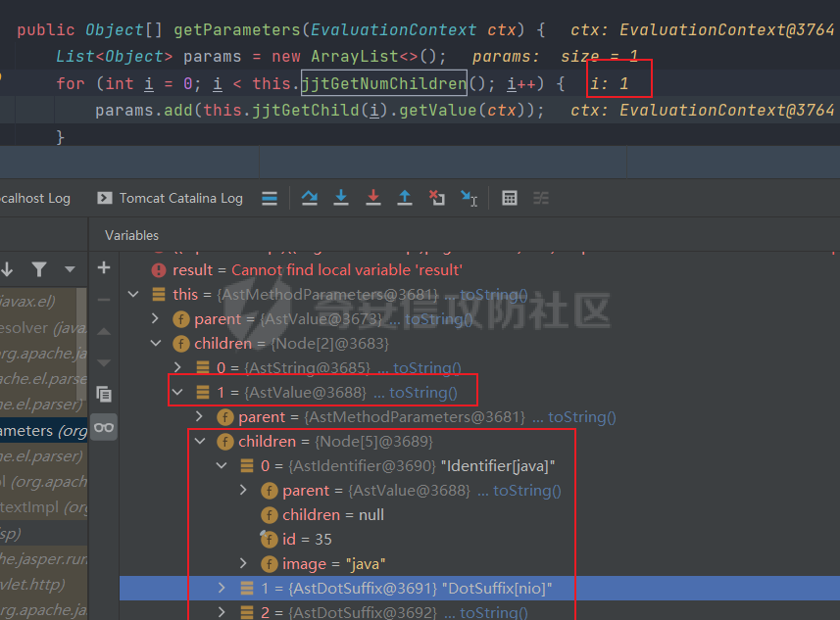This screenshot has width=840, height=620.
Task: Click the Show Execution Point icon
Action: click(270, 198)
